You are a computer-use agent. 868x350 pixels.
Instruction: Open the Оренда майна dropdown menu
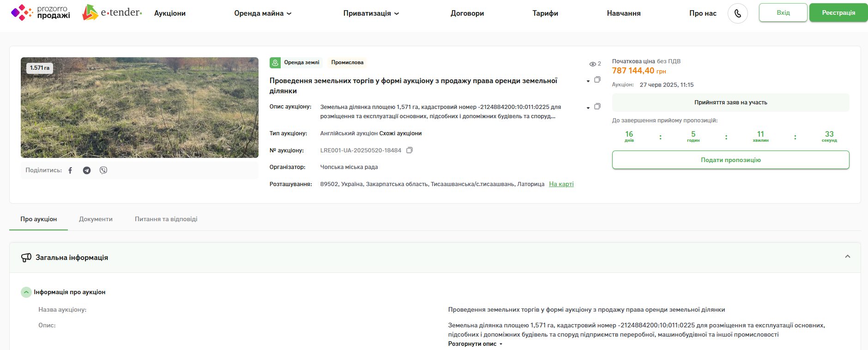point(263,13)
